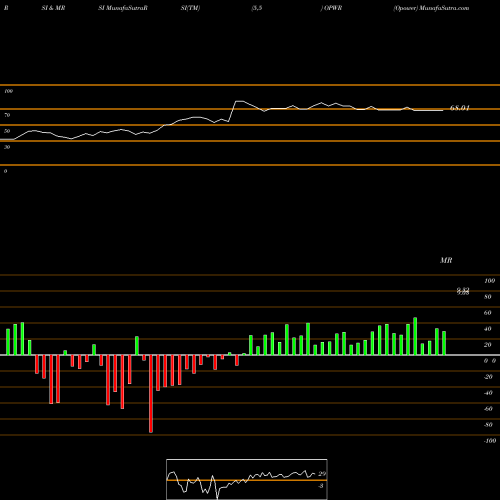Click the MR axis label 80

[x=488, y=297]
